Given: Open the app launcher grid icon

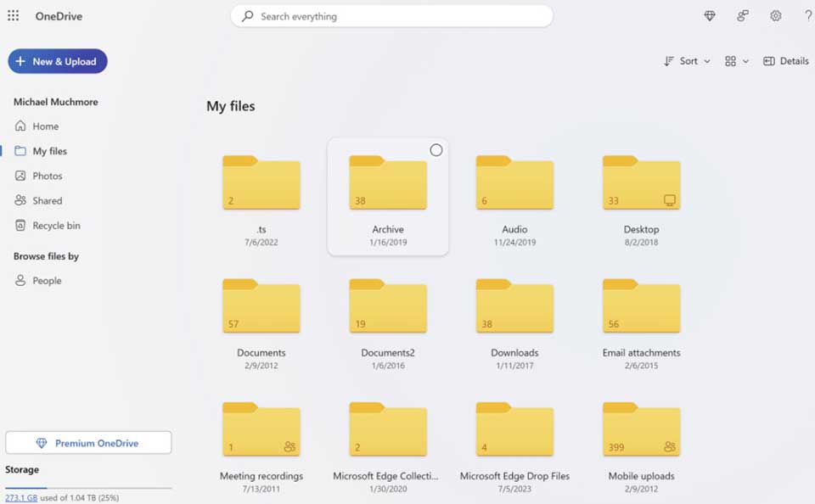Looking at the screenshot, I should coord(13,15).
